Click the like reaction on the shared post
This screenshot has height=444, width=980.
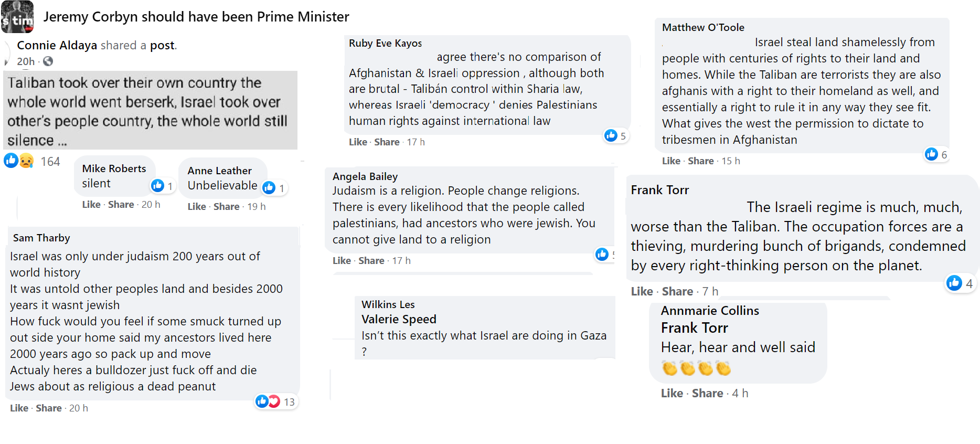pos(11,160)
